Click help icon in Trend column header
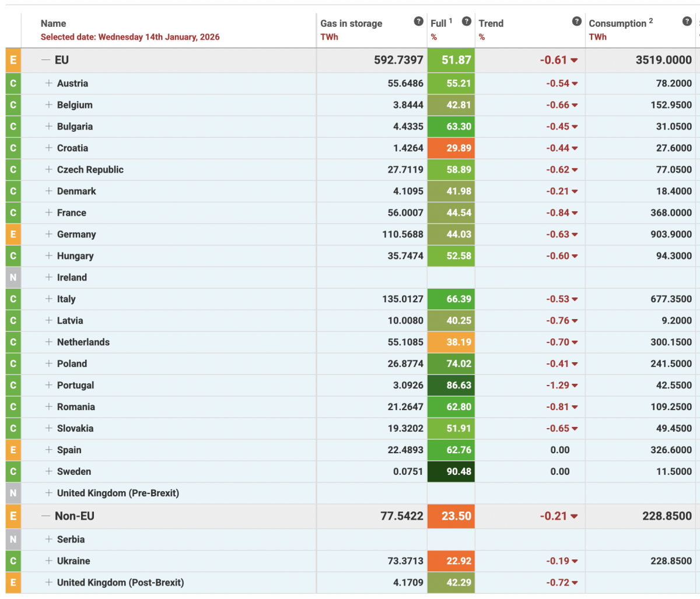 (x=576, y=22)
